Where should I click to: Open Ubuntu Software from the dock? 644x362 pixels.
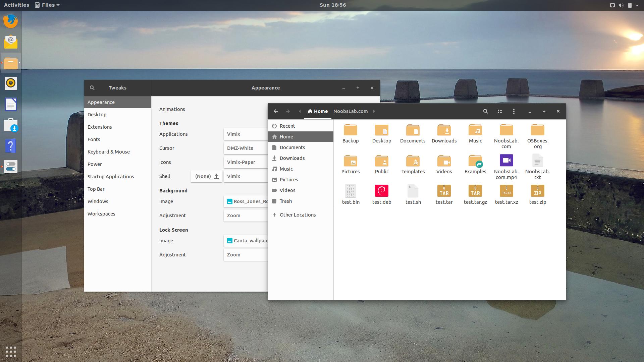(11, 125)
